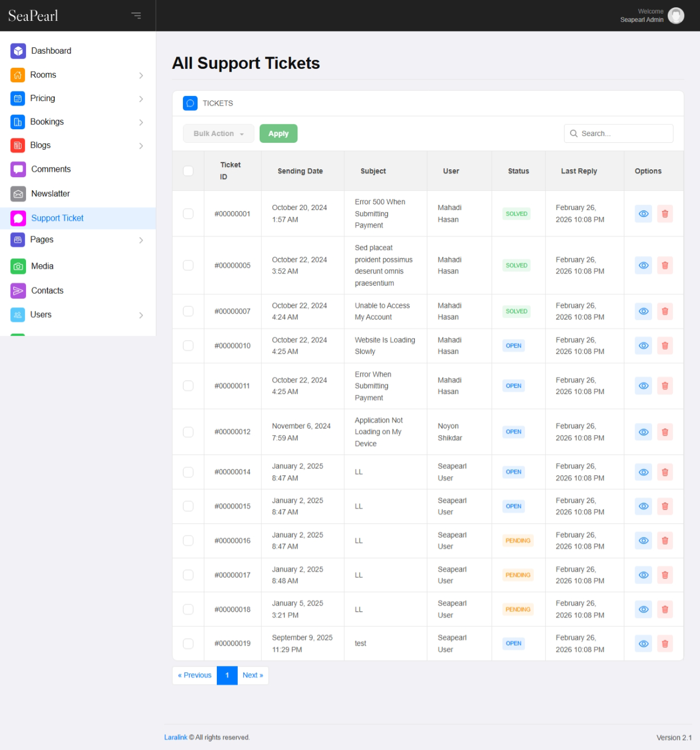This screenshot has width=700, height=750.
Task: Expand the Rooms submenu chevron
Action: pos(141,75)
